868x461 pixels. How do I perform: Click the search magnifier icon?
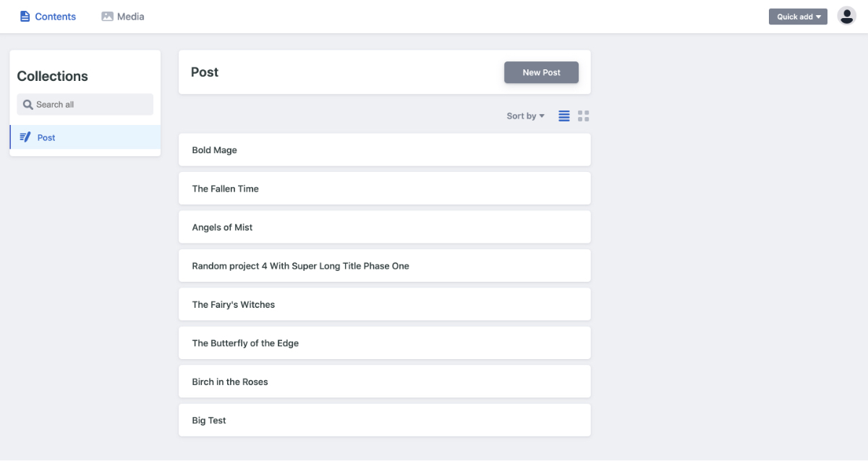(28, 105)
